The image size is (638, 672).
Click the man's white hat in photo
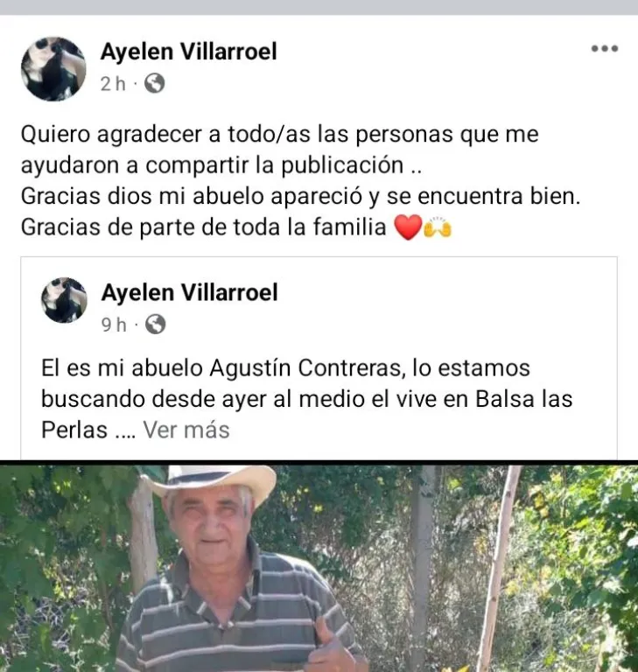click(x=213, y=483)
